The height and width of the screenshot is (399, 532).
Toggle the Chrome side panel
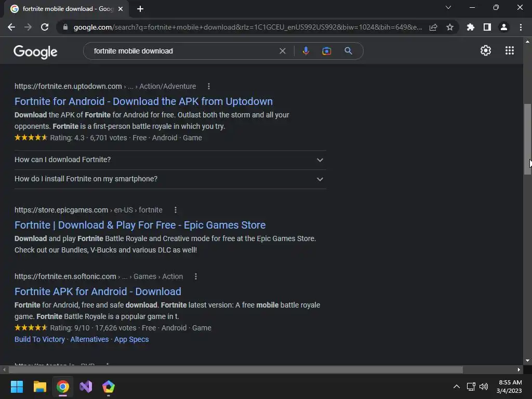(487, 27)
